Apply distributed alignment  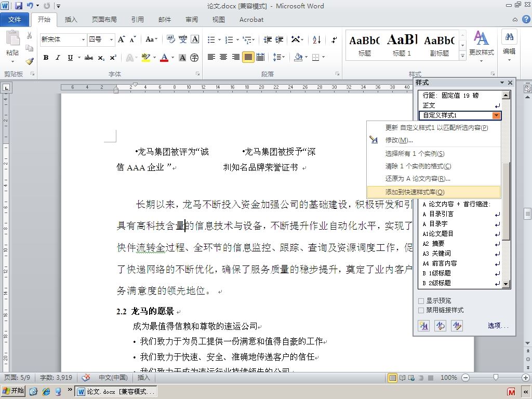pyautogui.click(x=261, y=57)
